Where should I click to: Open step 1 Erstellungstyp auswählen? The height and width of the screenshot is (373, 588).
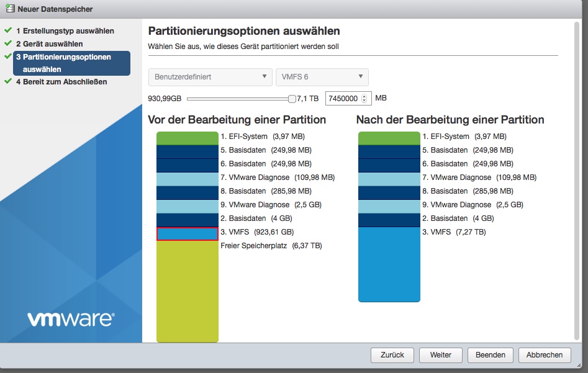[x=65, y=30]
